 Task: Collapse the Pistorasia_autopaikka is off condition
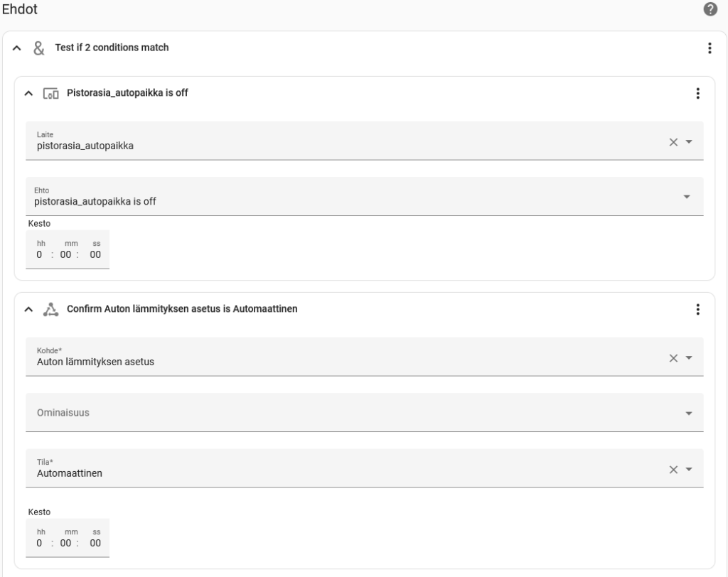click(x=28, y=93)
